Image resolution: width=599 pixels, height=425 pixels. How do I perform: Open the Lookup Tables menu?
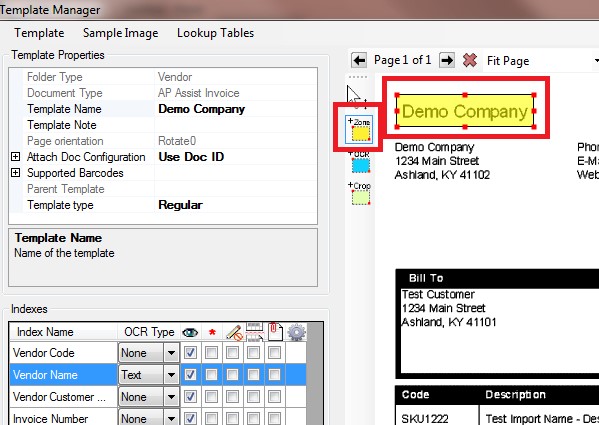(215, 33)
